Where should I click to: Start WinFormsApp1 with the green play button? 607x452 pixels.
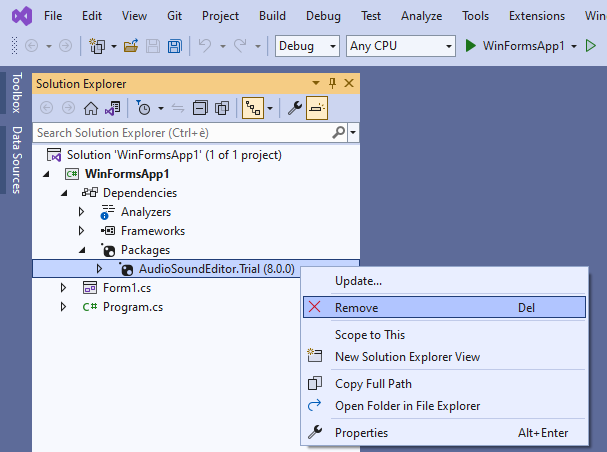470,46
